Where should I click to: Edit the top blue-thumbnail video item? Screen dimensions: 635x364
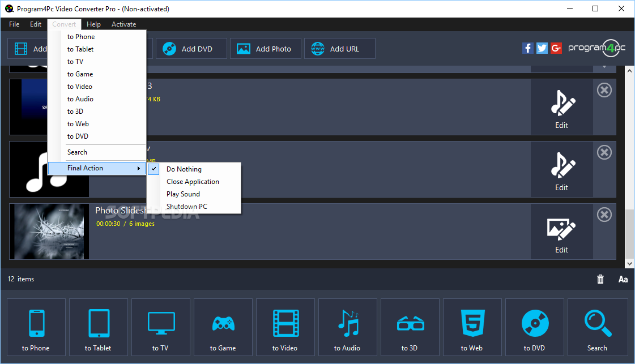click(x=562, y=107)
